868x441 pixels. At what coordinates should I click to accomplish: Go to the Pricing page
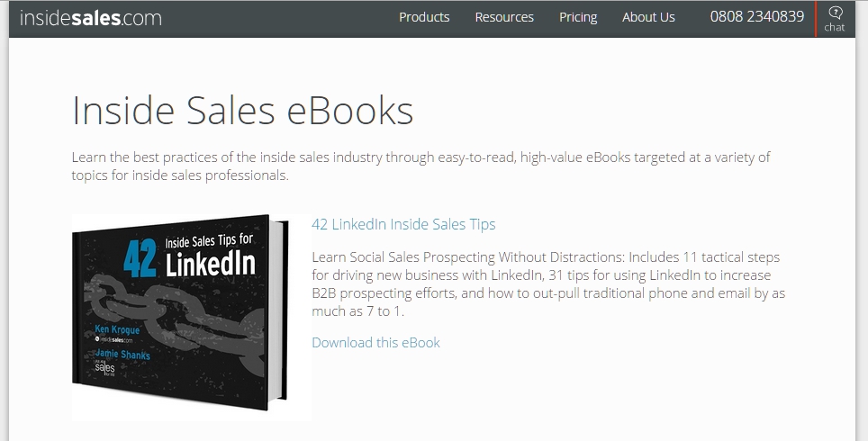point(578,17)
